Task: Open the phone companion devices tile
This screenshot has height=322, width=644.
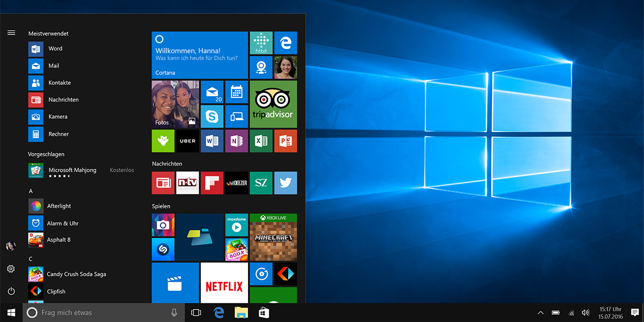Action: coord(237,116)
